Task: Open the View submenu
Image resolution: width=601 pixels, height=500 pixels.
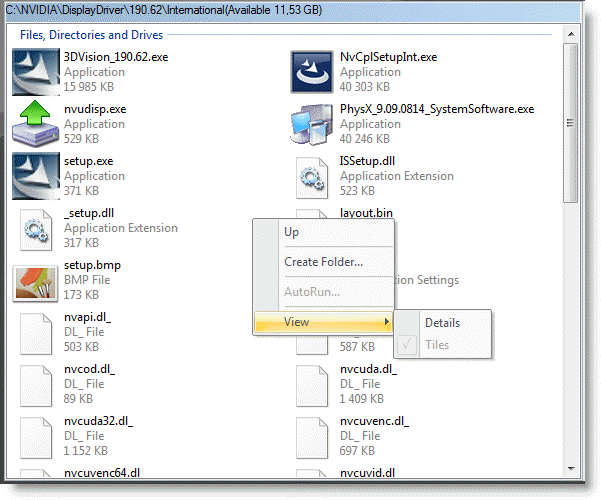Action: tap(323, 322)
